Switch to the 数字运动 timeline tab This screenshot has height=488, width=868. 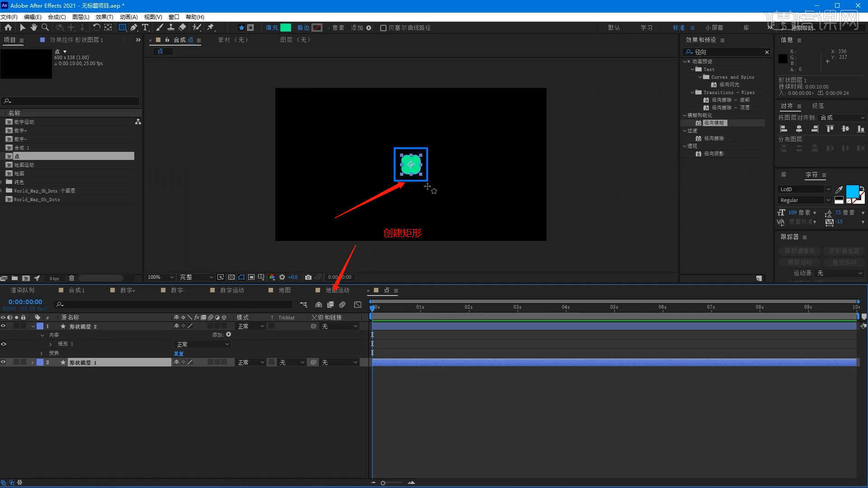(232, 290)
